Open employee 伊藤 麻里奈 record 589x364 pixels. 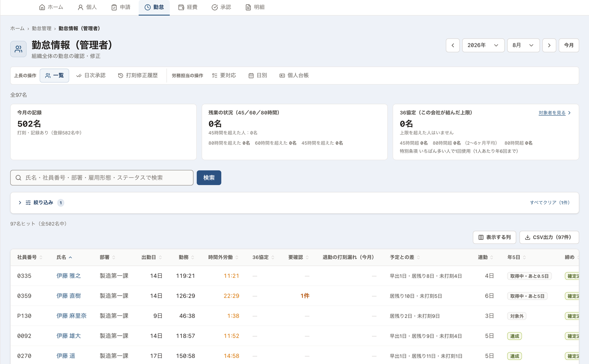[72, 316]
